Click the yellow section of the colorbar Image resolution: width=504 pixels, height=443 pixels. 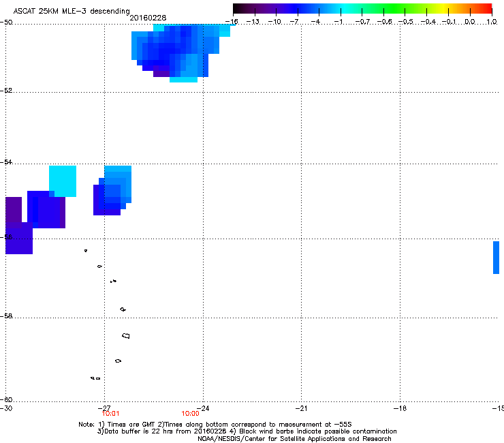(444, 8)
